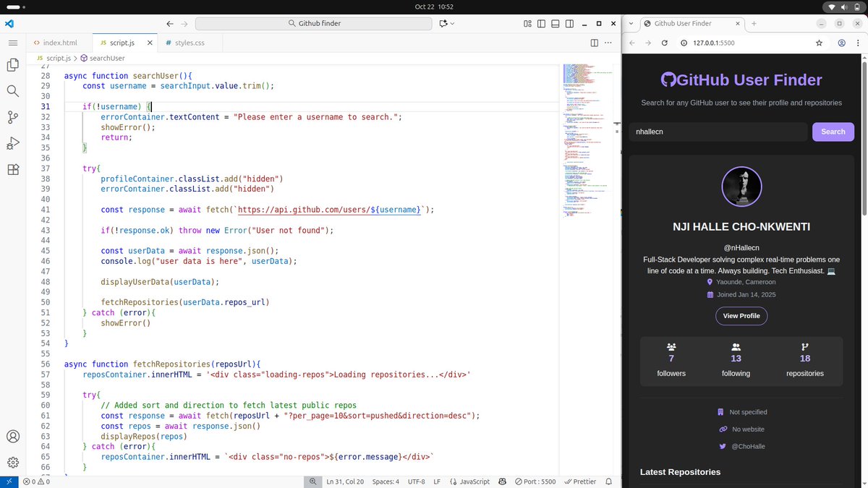Toggle the Live Server Port : 5500
The height and width of the screenshot is (488, 868).
(x=535, y=481)
